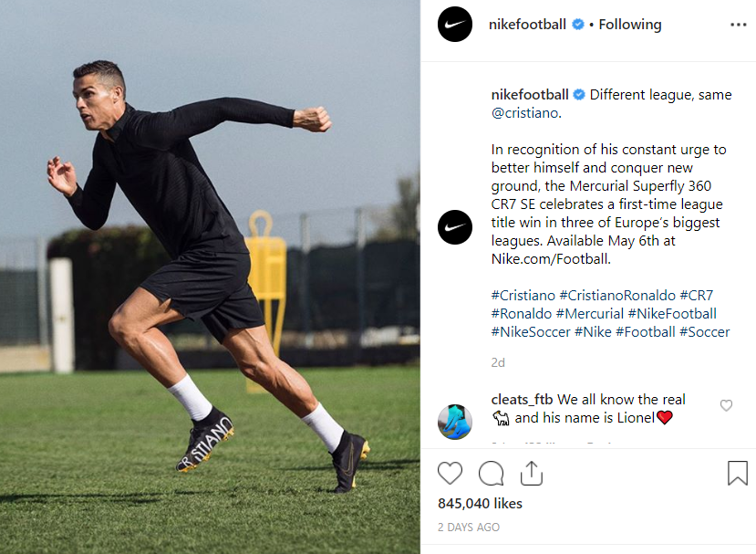Click the cleats_ftb commenter username
Image resolution: width=756 pixels, height=554 pixels.
pos(522,400)
